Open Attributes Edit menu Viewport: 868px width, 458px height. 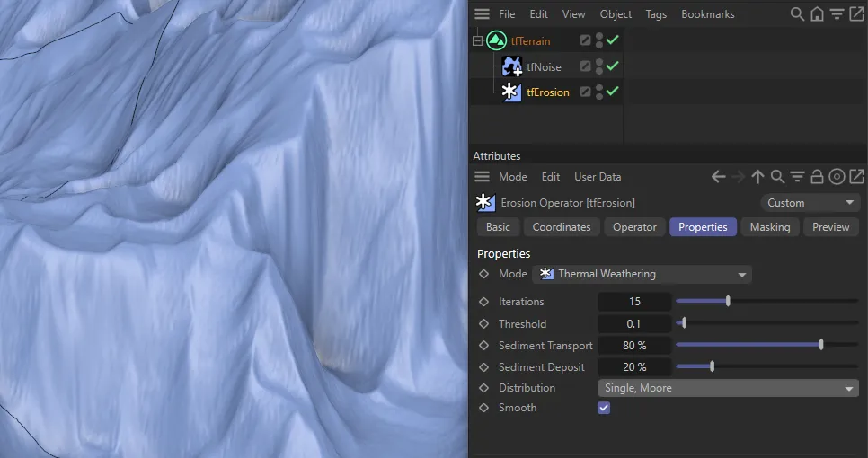click(x=550, y=176)
